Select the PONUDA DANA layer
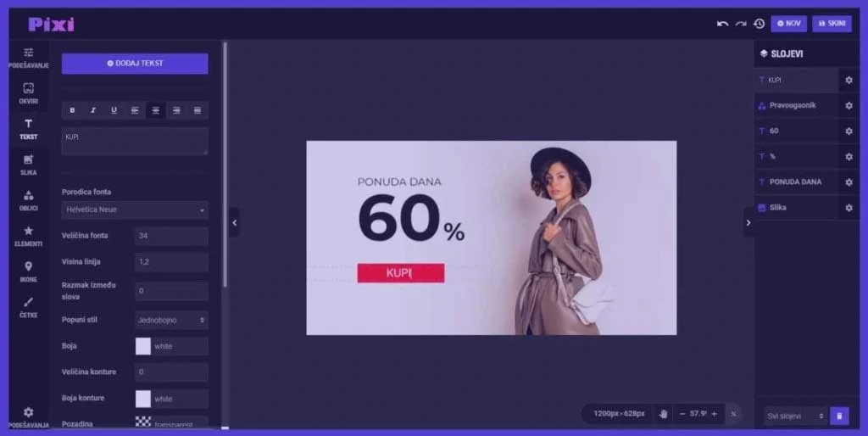868x436 pixels. tap(796, 182)
